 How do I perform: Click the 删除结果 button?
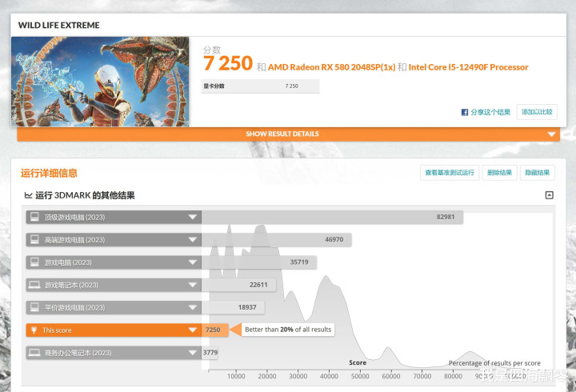(499, 173)
